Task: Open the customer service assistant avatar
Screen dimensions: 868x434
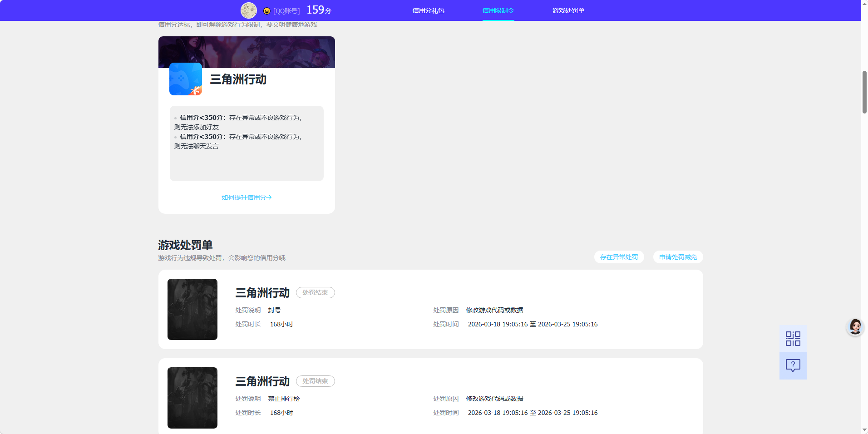Action: coord(855,326)
